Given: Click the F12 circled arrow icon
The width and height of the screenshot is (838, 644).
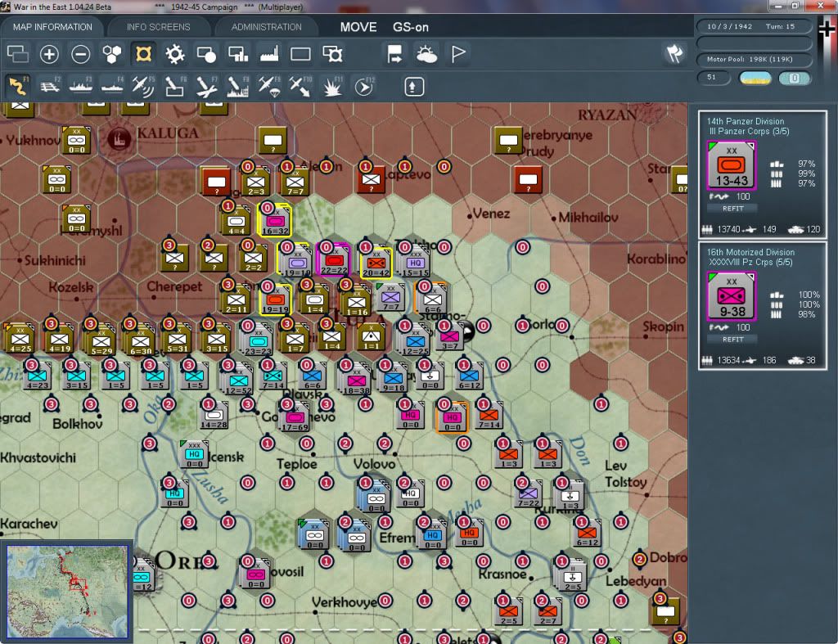Looking at the screenshot, I should [364, 86].
